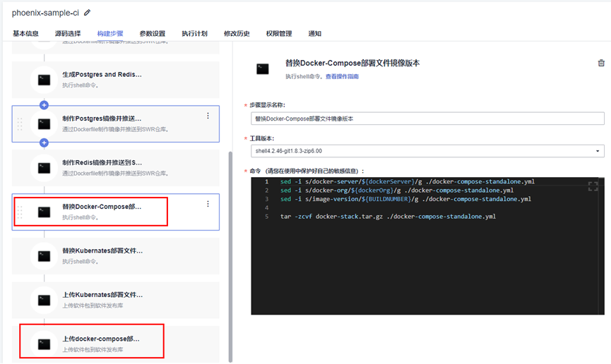Select the 生成Postgres and Redis step title
The height and width of the screenshot is (364, 611).
102,74
